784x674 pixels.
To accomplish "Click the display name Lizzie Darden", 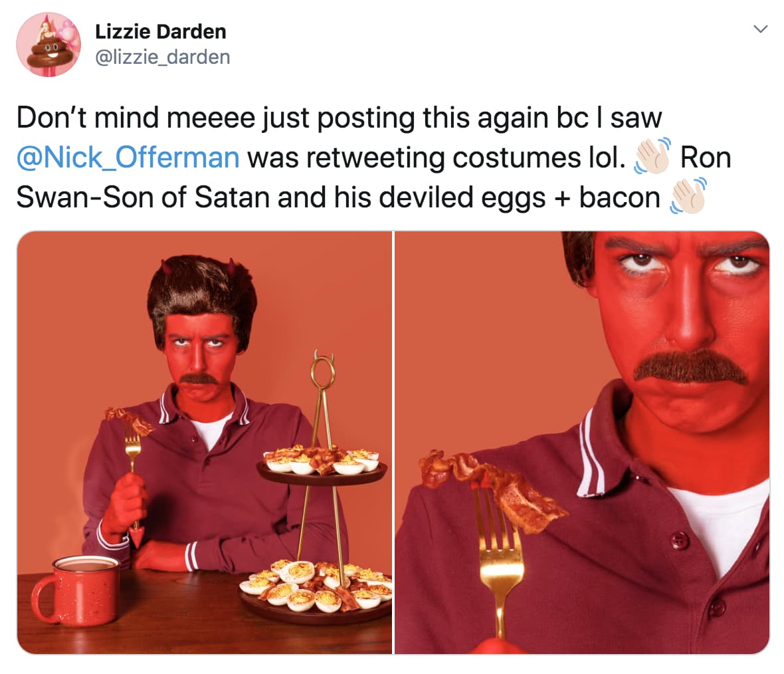I will pyautogui.click(x=159, y=31).
